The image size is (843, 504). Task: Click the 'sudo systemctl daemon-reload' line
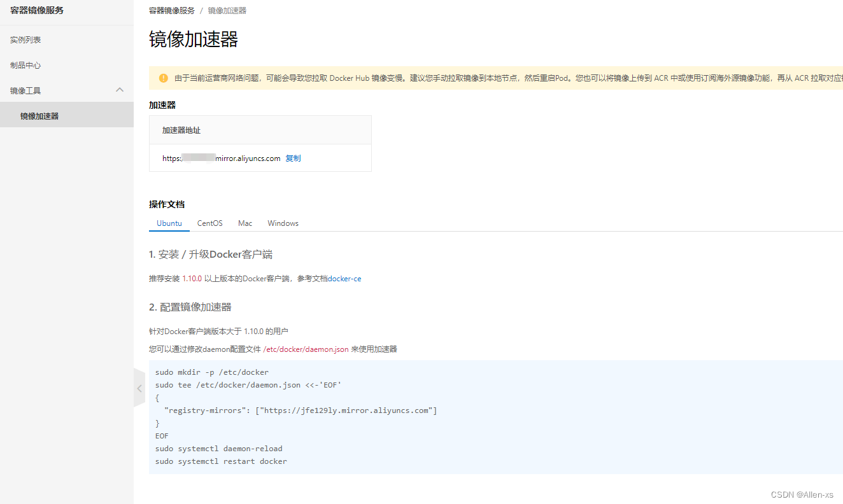219,449
